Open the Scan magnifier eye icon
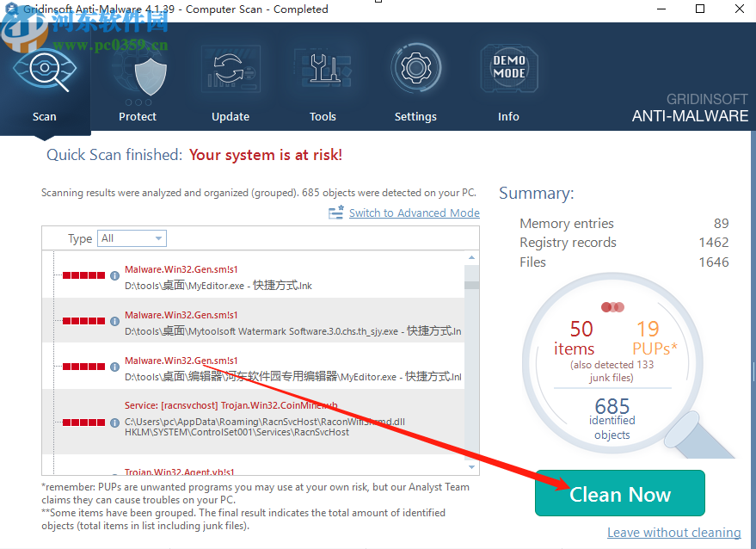The image size is (756, 549). (45, 70)
